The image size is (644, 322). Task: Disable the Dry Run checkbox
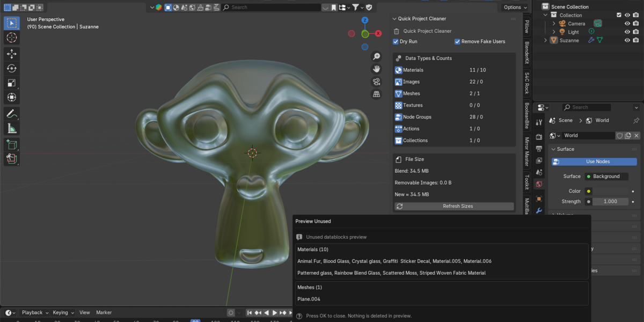396,41
